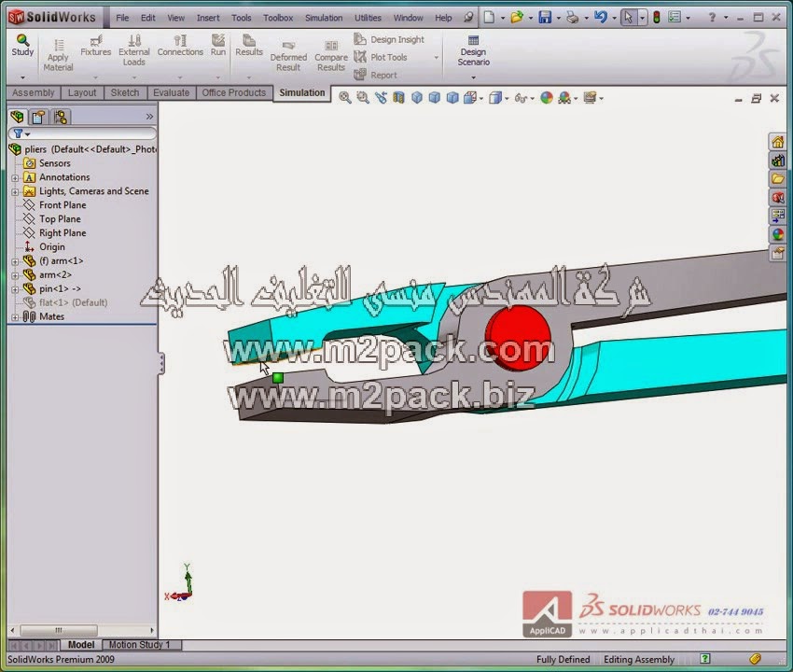Screen dimensions: 793x672
Task: Click the Design Insight button
Action: (x=389, y=39)
